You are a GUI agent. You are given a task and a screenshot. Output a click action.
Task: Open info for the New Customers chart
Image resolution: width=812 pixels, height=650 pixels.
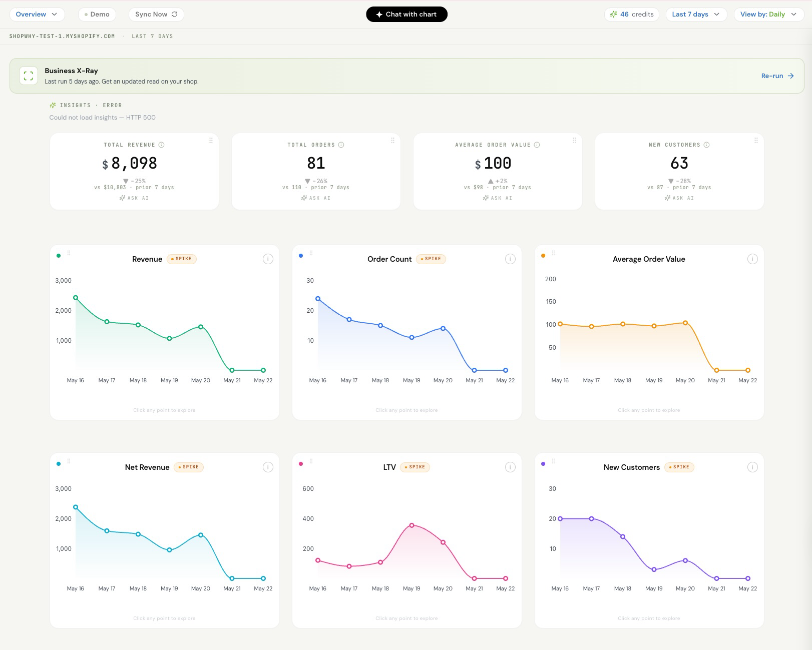(752, 467)
